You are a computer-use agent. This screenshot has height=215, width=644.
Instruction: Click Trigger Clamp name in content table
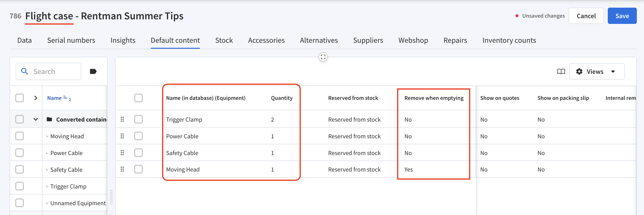click(184, 119)
